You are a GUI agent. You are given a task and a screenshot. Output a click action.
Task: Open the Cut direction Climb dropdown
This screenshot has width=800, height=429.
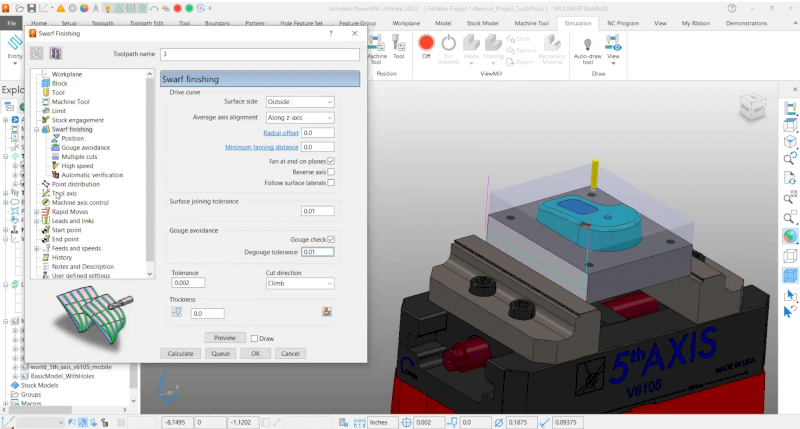[299, 284]
